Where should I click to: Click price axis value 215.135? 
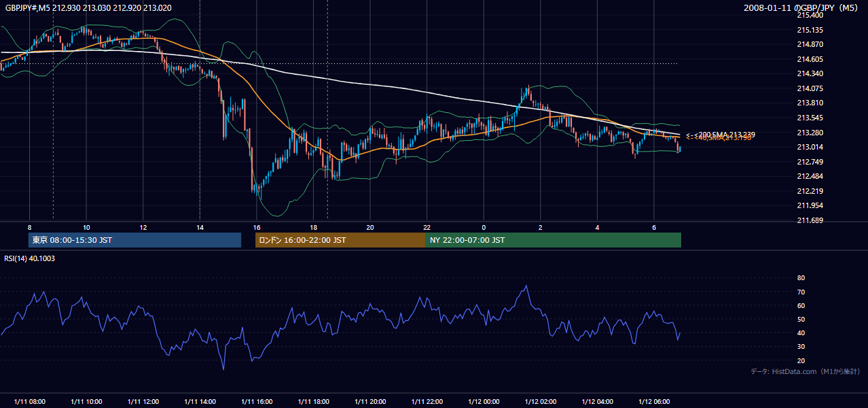(810, 30)
